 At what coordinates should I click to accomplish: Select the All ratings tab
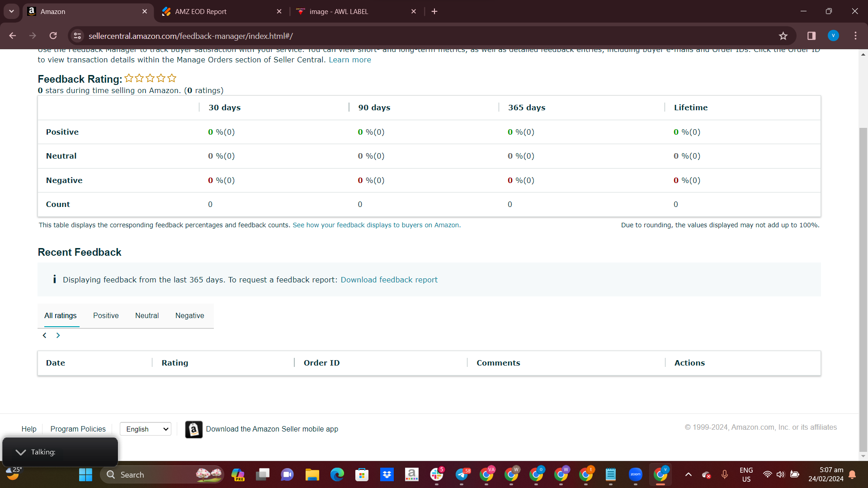(60, 315)
